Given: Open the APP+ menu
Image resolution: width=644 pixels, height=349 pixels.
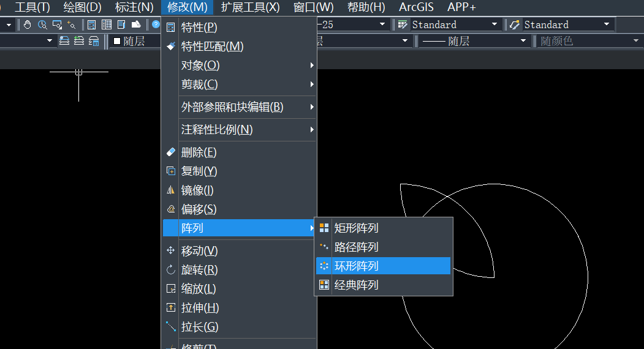Looking at the screenshot, I should (x=461, y=7).
